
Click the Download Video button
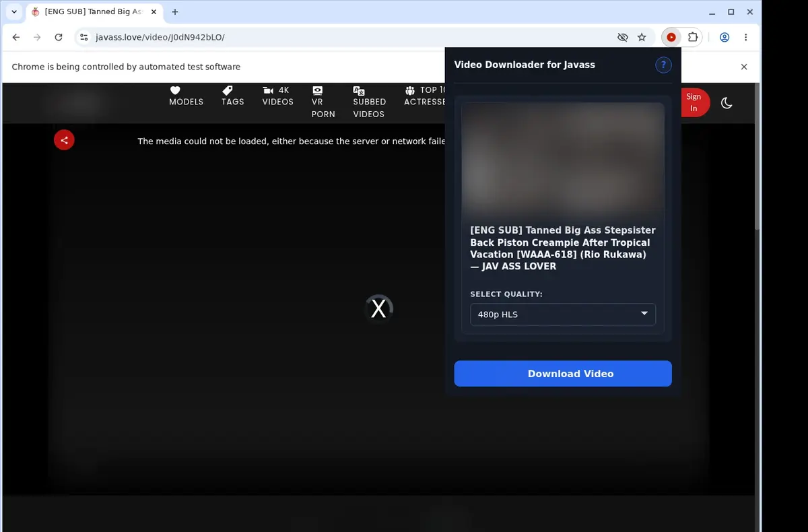tap(563, 374)
